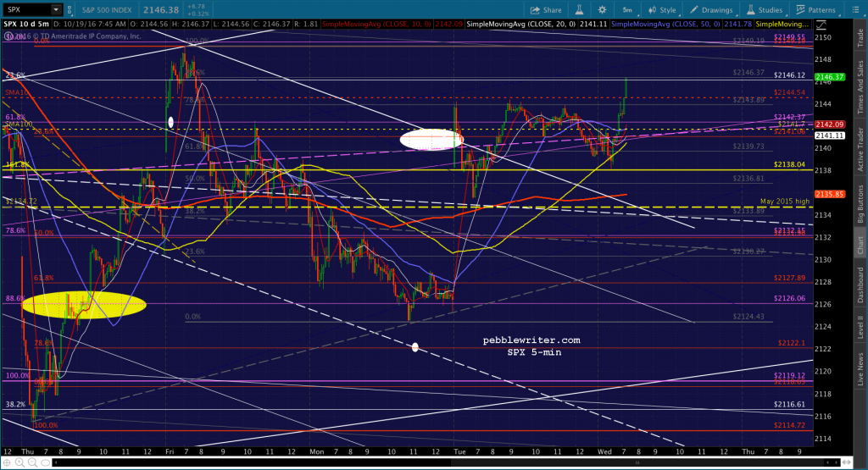Click the truncated yellow SimpleMoving... label
Screen dimensions: 868x470
click(782, 25)
